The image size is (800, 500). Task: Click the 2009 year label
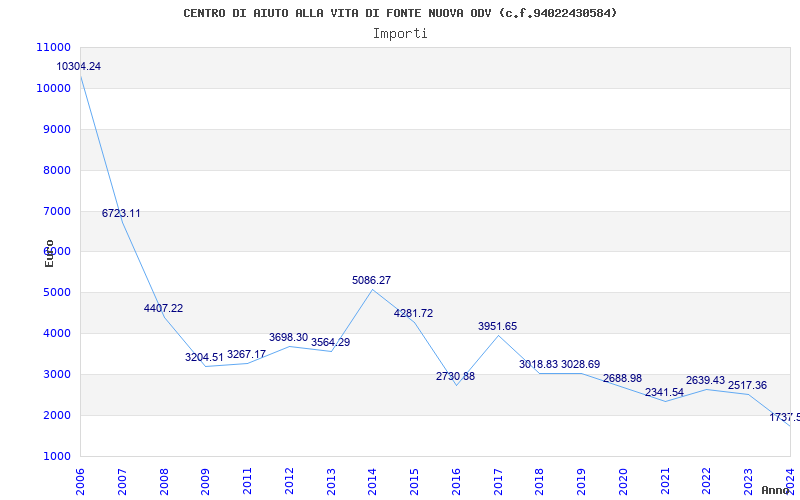tap(206, 480)
